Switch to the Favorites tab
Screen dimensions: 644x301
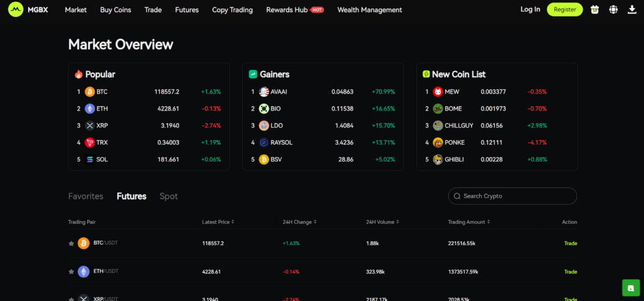(86, 196)
